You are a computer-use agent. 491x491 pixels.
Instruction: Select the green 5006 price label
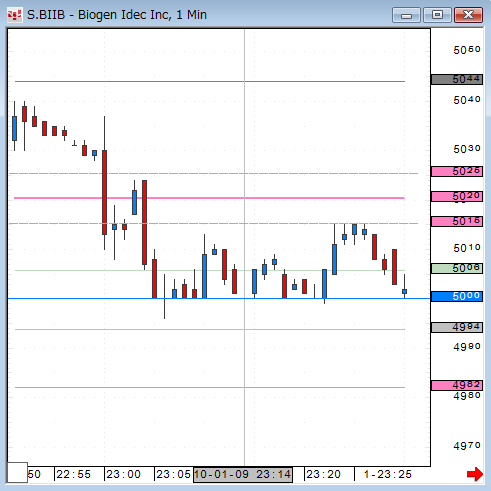coord(457,268)
